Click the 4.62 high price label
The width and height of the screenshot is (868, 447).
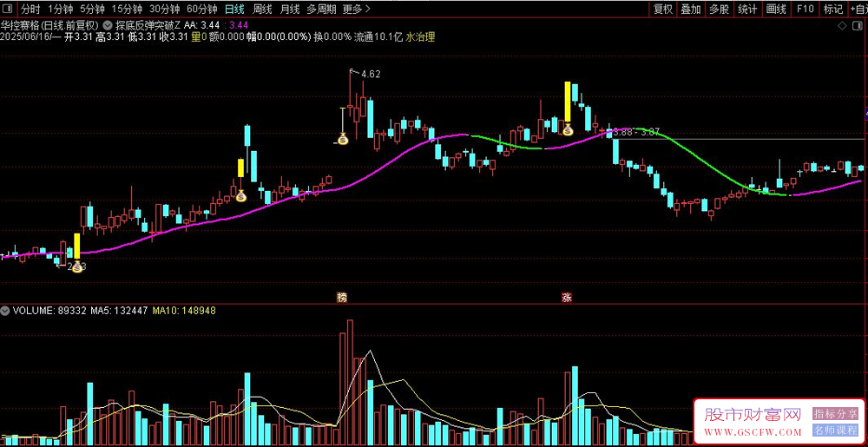pyautogui.click(x=371, y=74)
